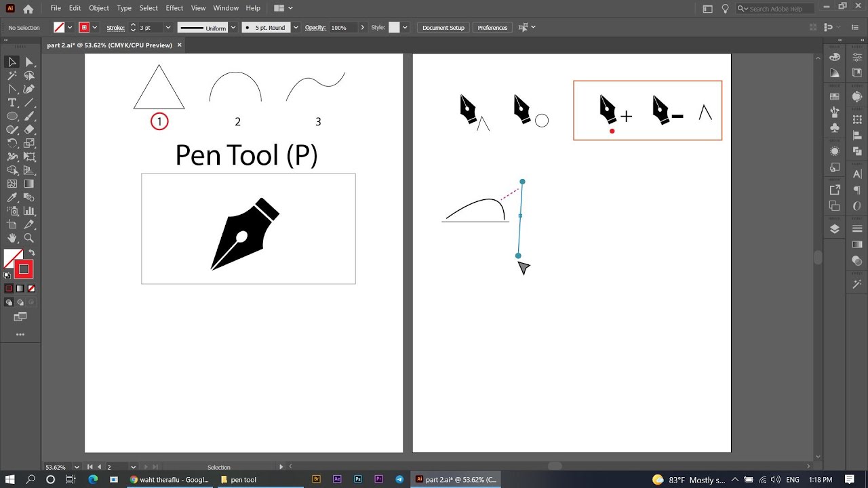Click the Preferences button

492,28
